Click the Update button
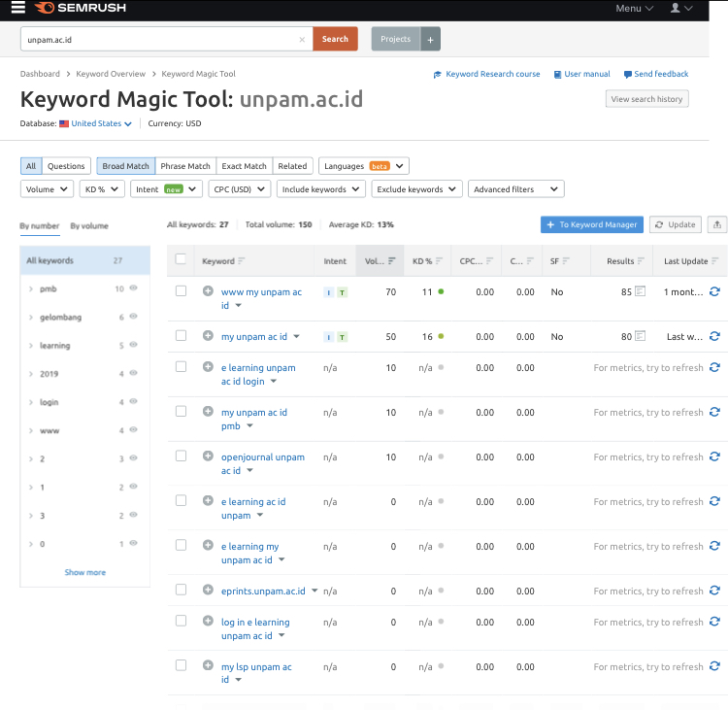 [x=675, y=225]
